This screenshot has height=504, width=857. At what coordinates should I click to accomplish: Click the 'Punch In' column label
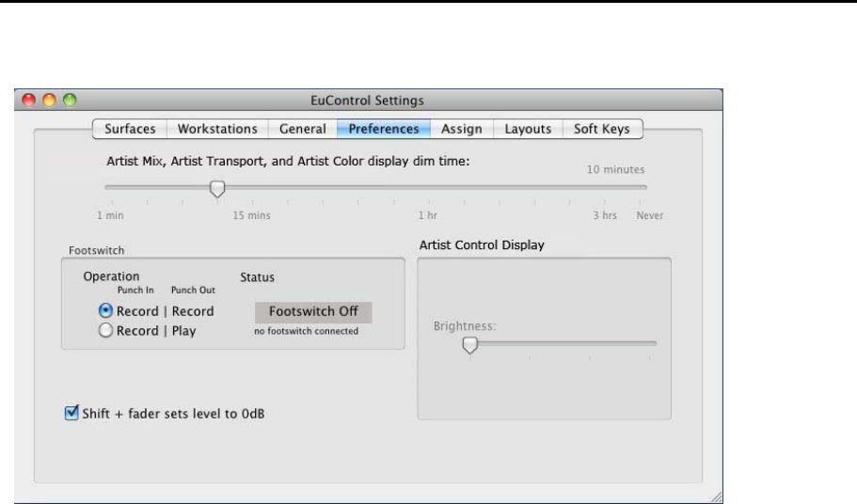(x=135, y=290)
